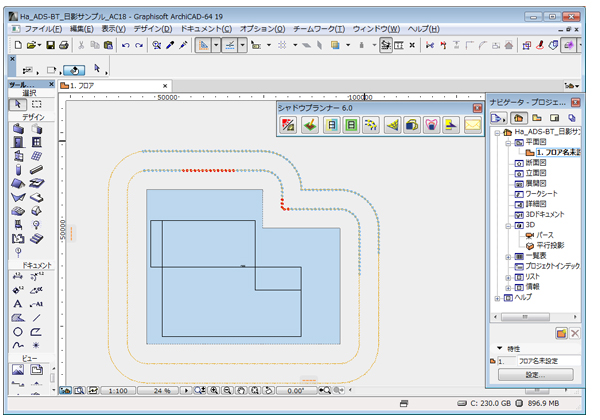This screenshot has width=600, height=420.
Task: Click the green 日 icon in Shadow Planner
Action: (x=351, y=125)
